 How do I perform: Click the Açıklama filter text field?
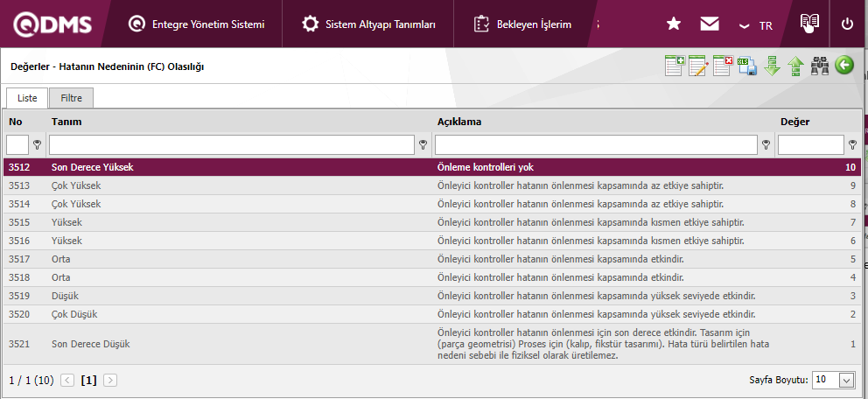[596, 144]
